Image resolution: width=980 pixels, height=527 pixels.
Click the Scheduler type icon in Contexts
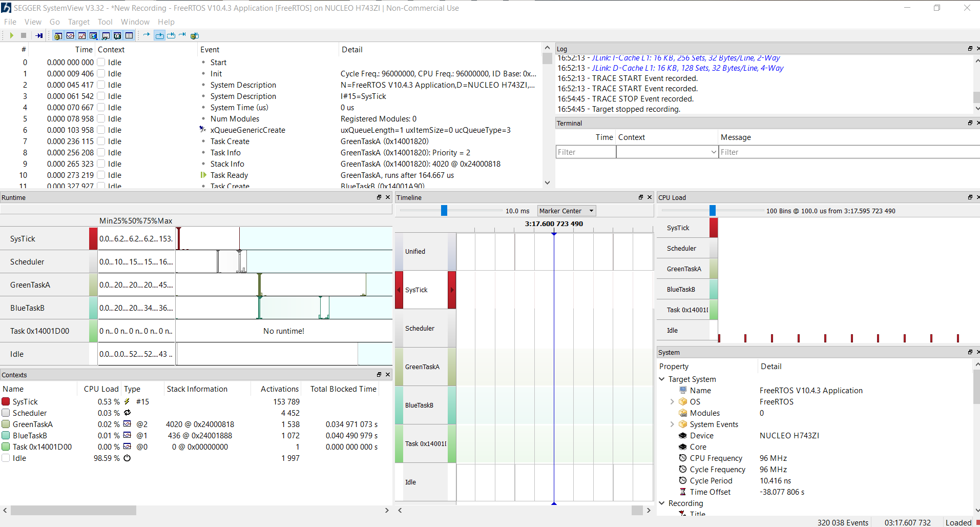coord(127,413)
